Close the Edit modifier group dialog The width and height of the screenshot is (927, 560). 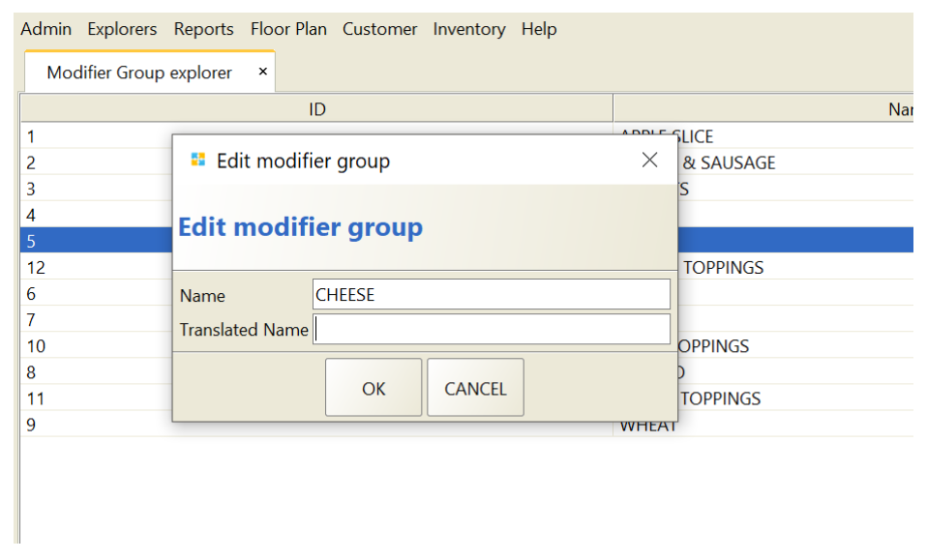(x=649, y=160)
